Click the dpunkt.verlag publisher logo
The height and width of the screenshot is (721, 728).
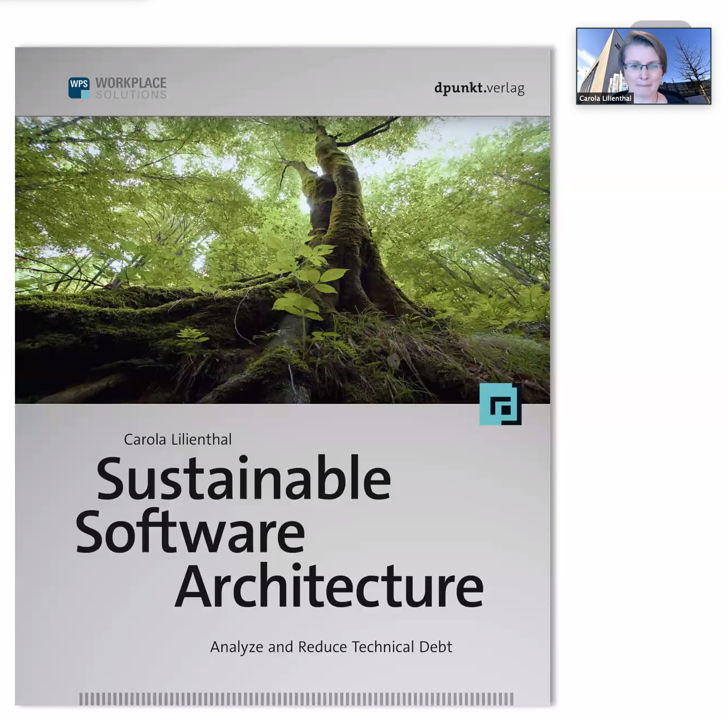tap(479, 88)
